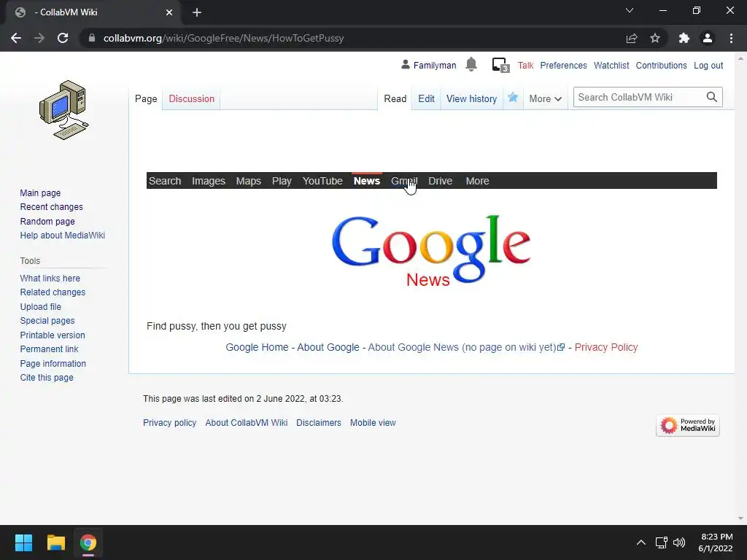Go back using the browser back arrow
747x560 pixels.
16,38
